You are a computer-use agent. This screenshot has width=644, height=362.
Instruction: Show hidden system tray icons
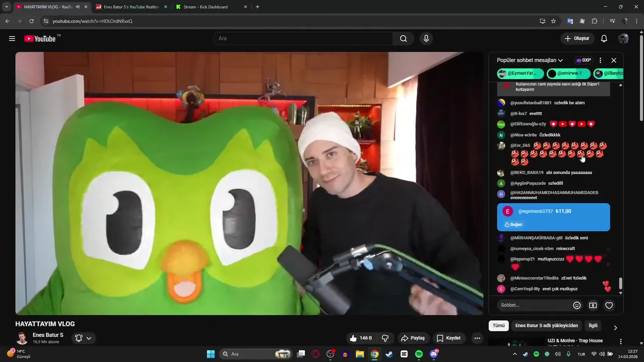(514, 354)
